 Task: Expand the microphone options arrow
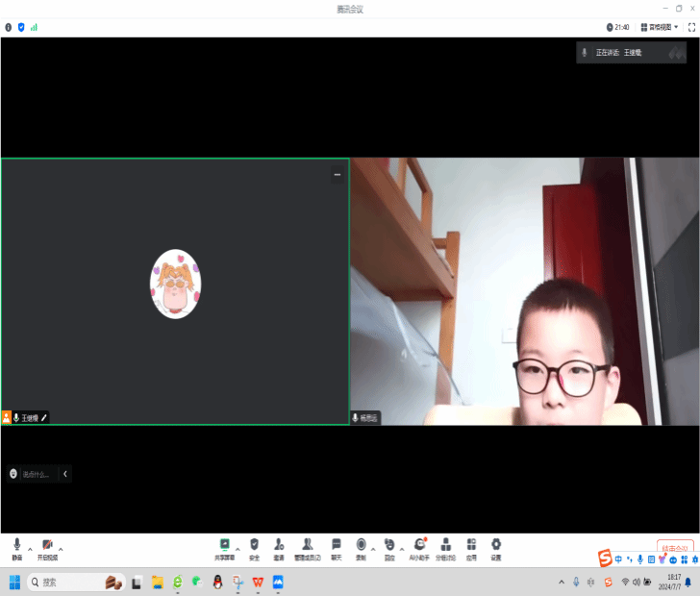pyautogui.click(x=30, y=548)
